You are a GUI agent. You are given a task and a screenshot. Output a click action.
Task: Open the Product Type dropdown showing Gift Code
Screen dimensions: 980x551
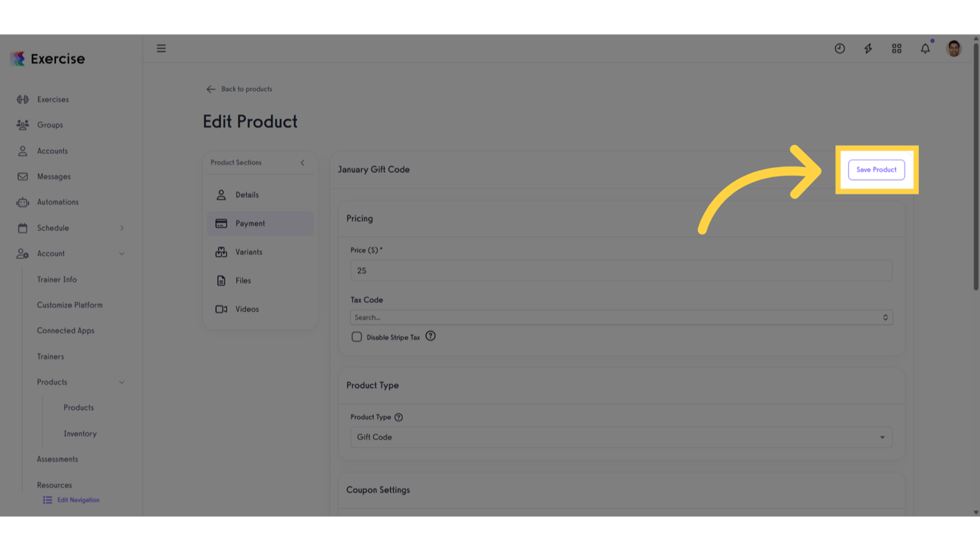click(x=621, y=437)
